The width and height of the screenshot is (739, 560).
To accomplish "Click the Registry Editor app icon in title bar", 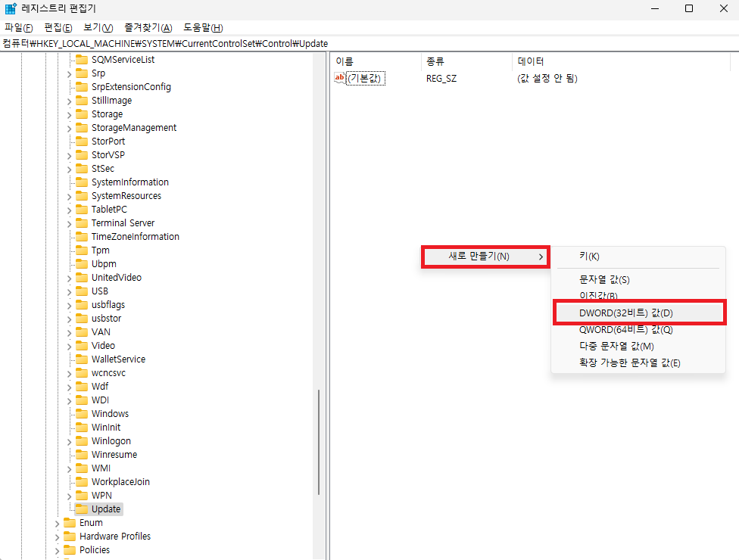I will pyautogui.click(x=11, y=8).
